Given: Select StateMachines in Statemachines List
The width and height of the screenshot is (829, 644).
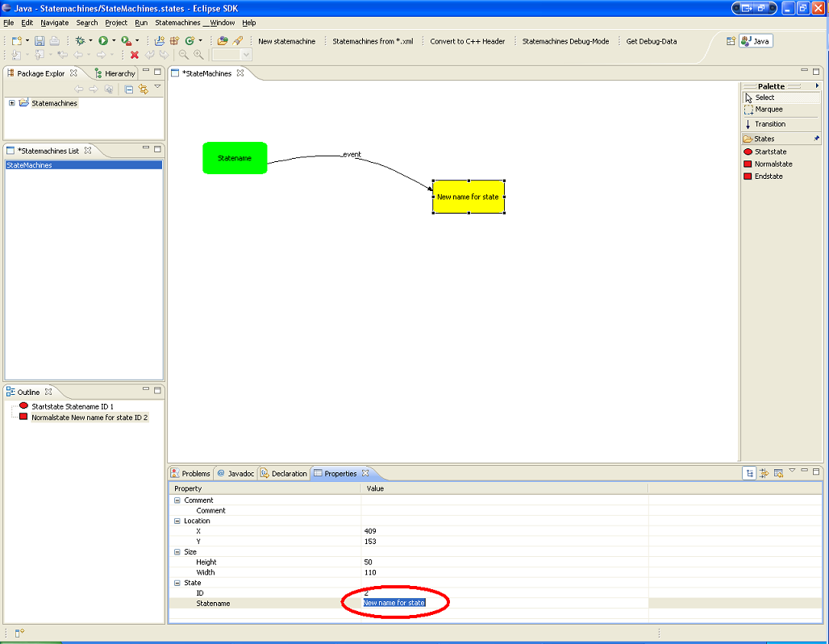Looking at the screenshot, I should point(84,165).
